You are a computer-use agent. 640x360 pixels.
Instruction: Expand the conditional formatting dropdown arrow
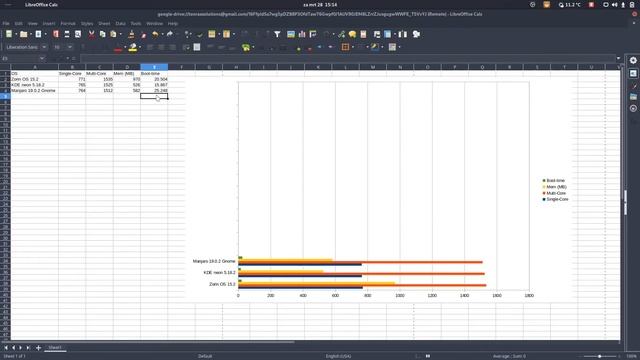point(399,47)
